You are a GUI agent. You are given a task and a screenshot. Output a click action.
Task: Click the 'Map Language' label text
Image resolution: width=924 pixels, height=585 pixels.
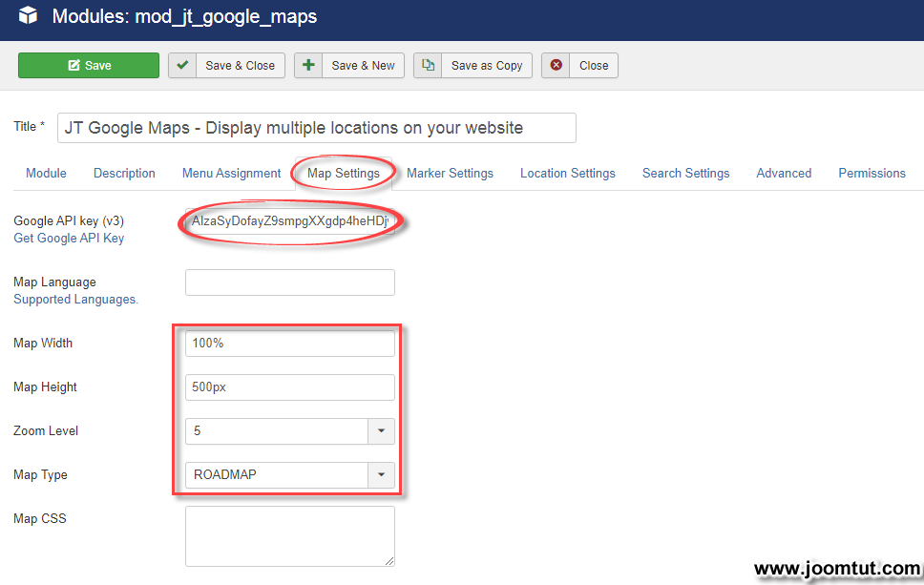coord(54,282)
